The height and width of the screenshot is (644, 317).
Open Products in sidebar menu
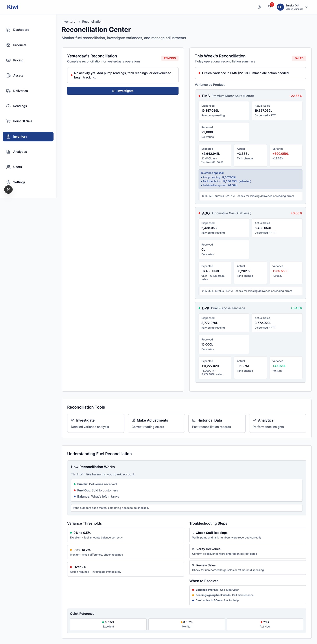click(28, 45)
